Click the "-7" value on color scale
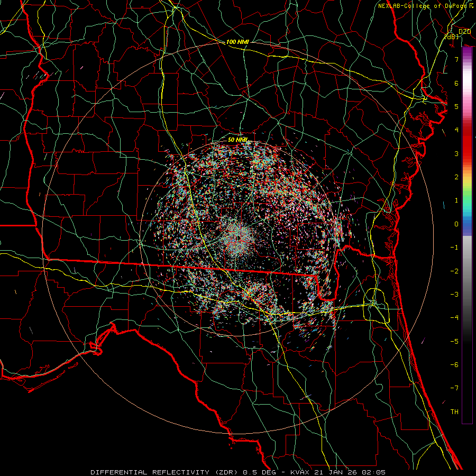This screenshot has width=476, height=476. click(454, 388)
